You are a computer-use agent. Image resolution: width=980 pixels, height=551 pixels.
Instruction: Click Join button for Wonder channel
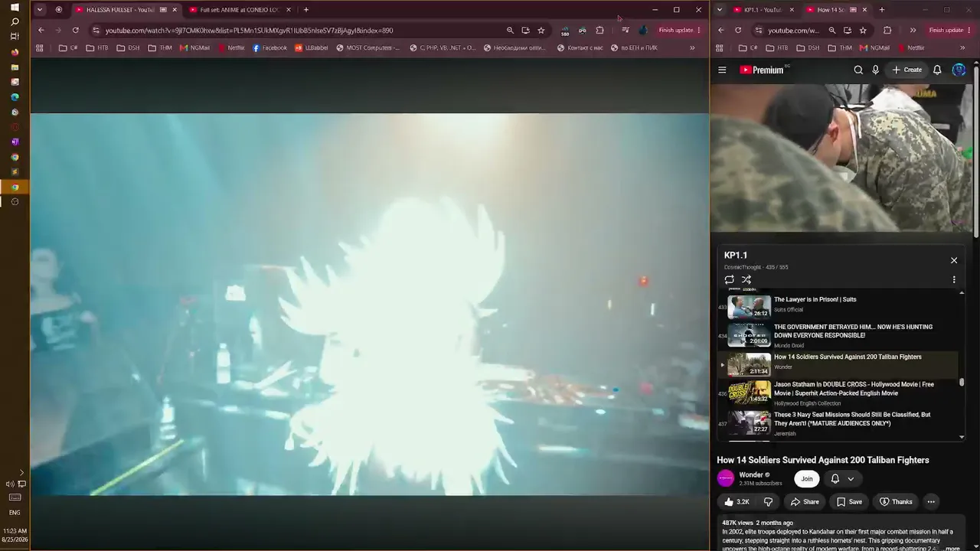coord(807,479)
